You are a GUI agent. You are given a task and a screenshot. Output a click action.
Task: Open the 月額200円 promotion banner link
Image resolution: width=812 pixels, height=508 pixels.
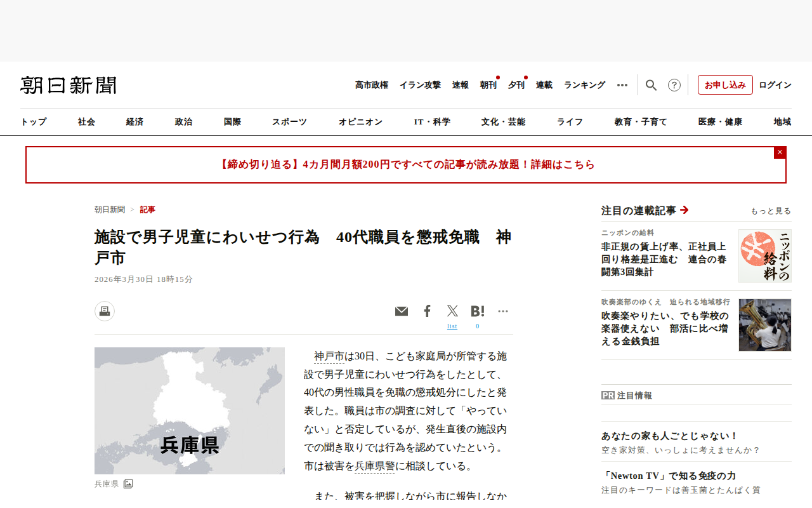coord(406,164)
